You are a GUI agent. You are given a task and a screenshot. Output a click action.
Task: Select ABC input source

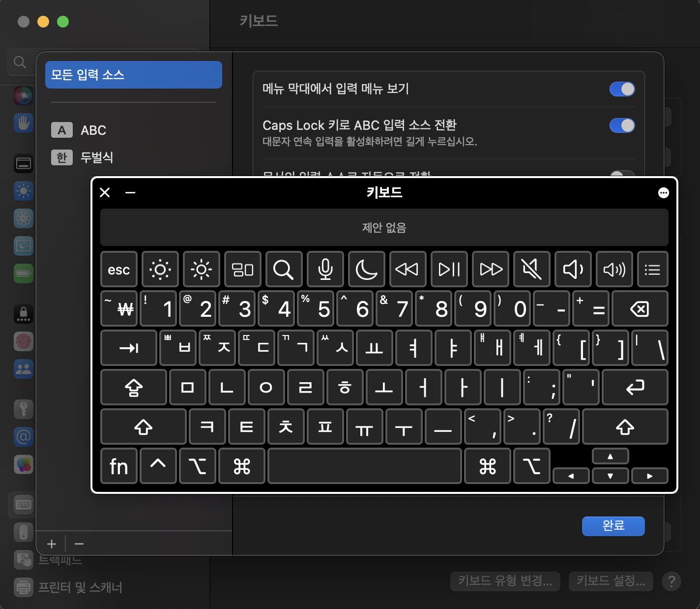tap(134, 130)
